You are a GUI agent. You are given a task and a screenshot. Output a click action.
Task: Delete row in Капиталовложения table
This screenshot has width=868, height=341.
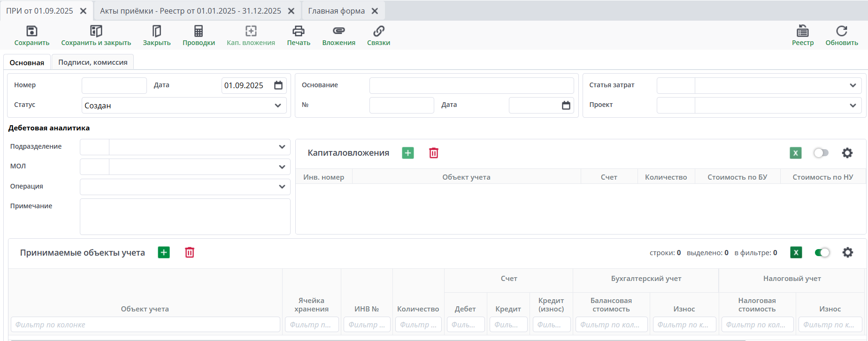point(434,153)
